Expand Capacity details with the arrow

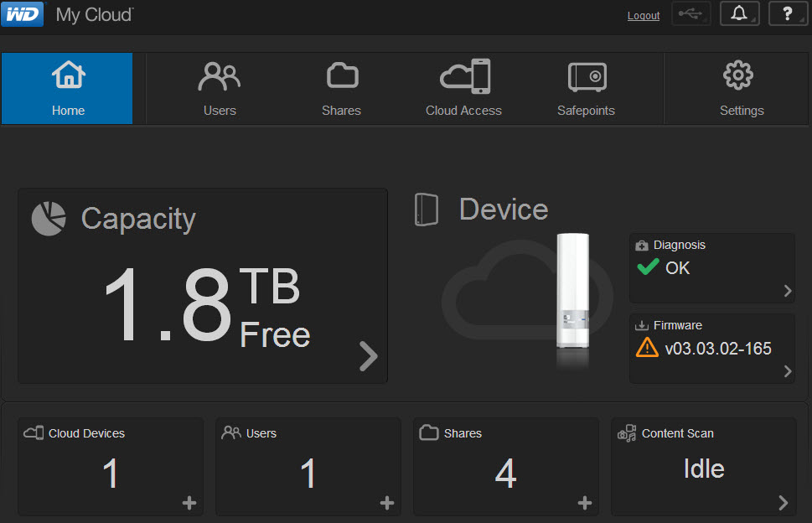click(369, 355)
